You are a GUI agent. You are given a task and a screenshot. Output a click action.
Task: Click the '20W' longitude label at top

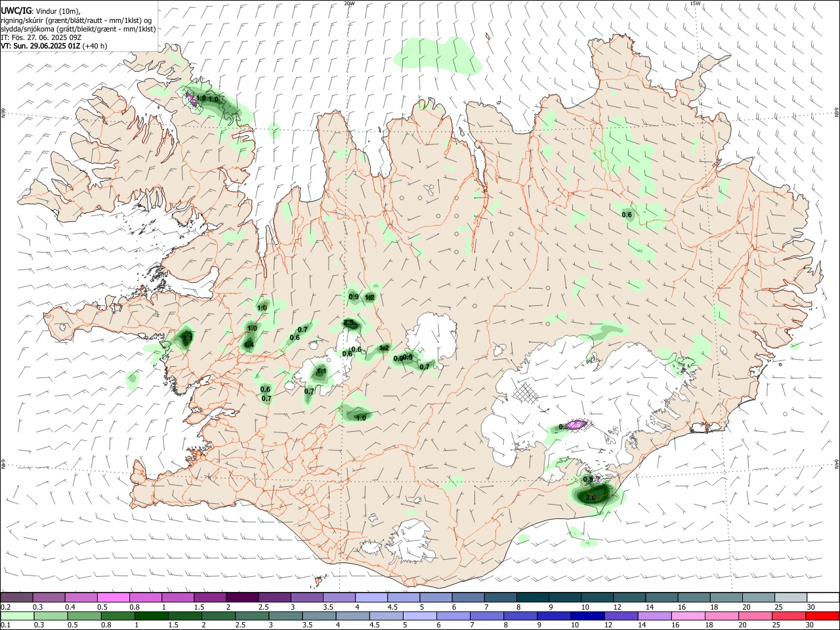(x=349, y=3)
